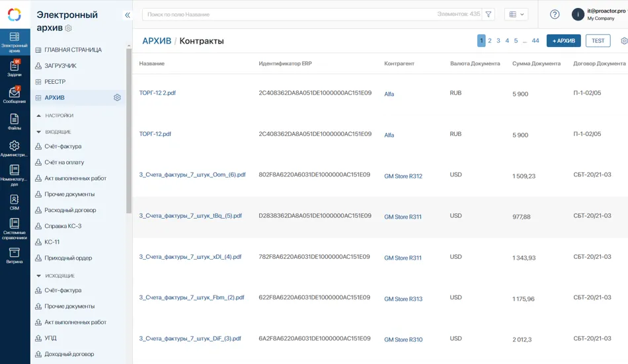Expand the НАСТРОЙКИ section

(x=38, y=116)
